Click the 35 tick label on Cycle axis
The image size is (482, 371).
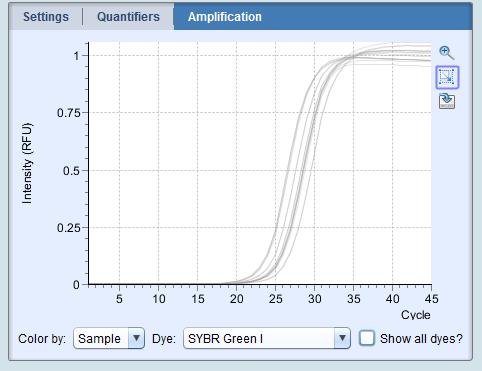(x=354, y=299)
